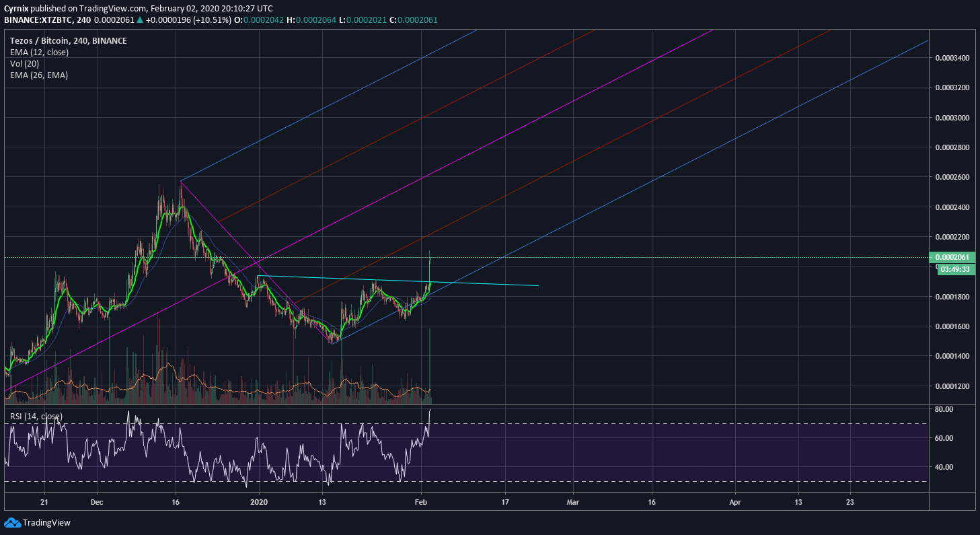Click the low value L:0.0002021

(361, 20)
